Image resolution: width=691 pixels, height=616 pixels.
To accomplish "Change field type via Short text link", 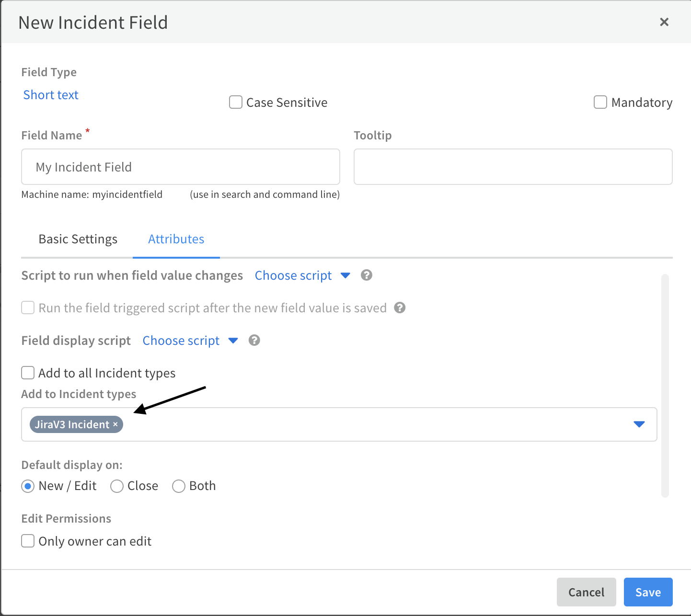I will coord(50,94).
